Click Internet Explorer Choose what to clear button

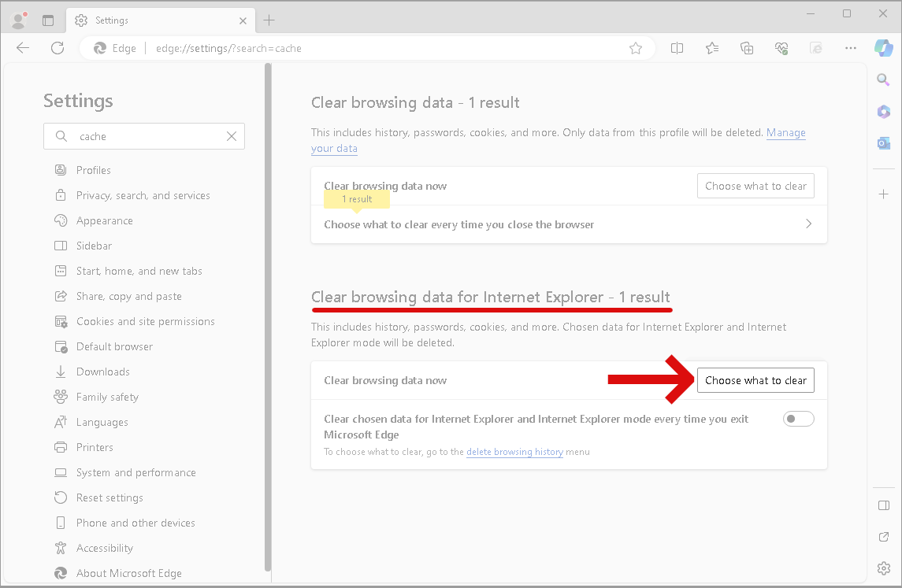tap(755, 380)
